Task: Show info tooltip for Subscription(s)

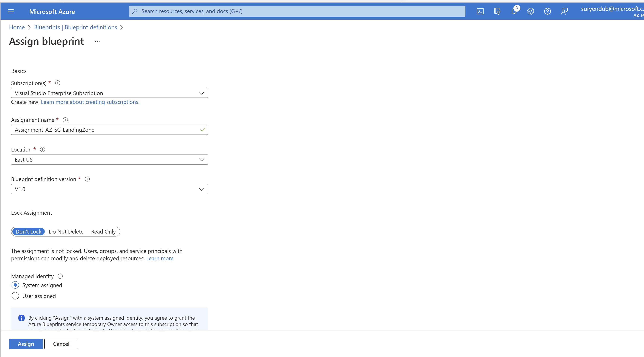Action: pos(58,83)
